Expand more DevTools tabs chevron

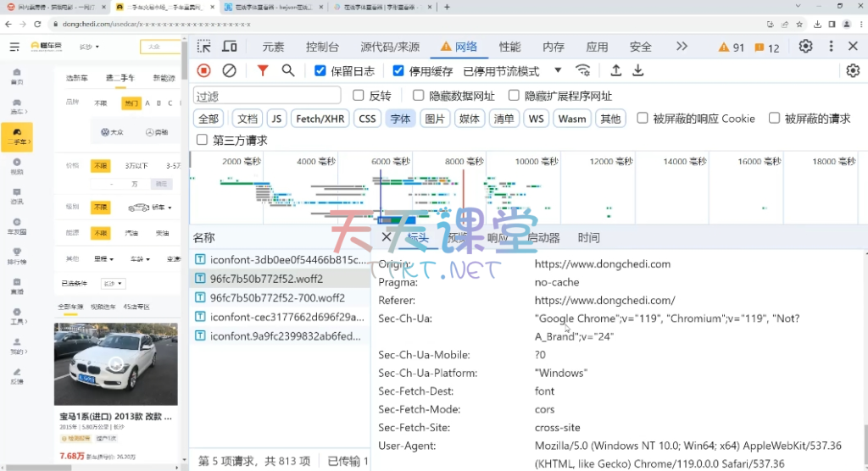click(x=682, y=47)
